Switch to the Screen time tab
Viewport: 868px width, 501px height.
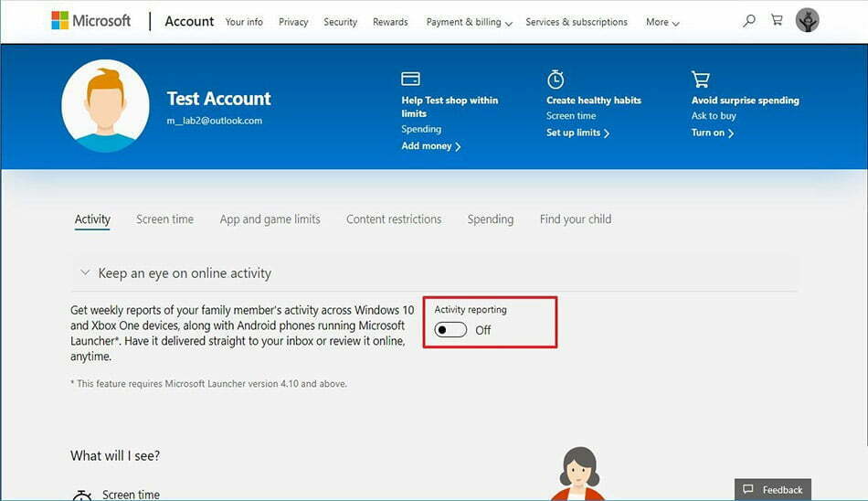coord(165,219)
